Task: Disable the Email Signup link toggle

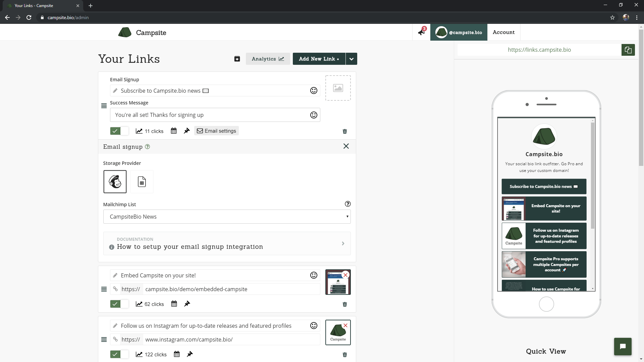Action: pos(119,131)
